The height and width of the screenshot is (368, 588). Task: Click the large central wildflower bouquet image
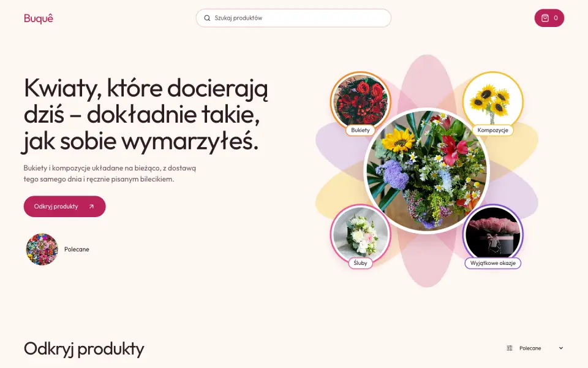pos(427,171)
